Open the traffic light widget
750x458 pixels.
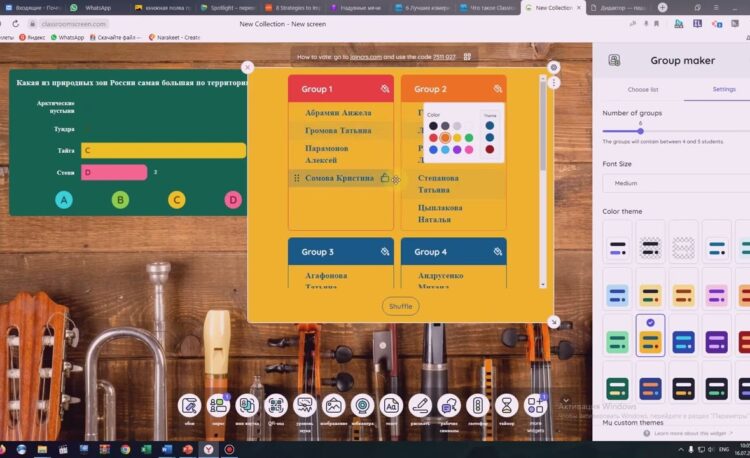[478, 406]
